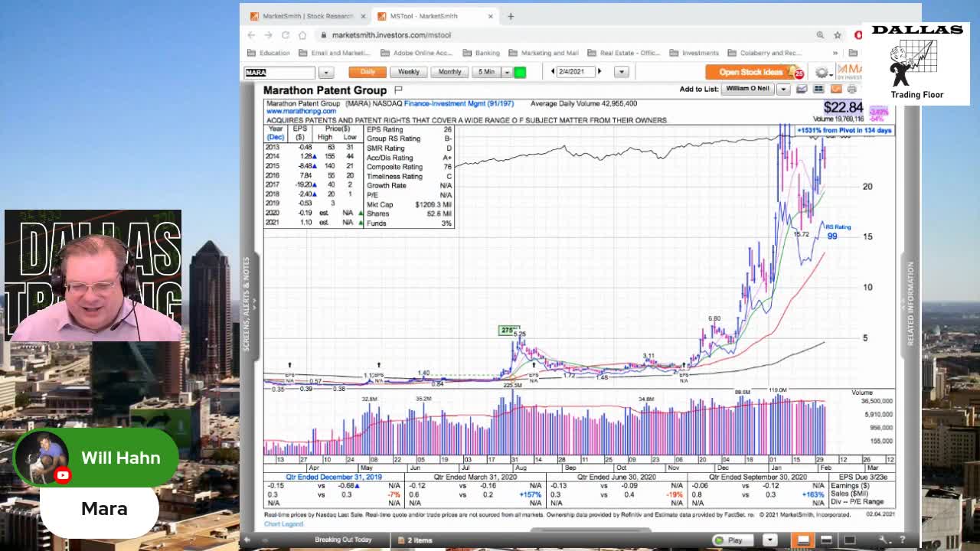980x551 pixels.
Task: Open Finance-Investment Mgmt industry group link
Action: click(459, 103)
